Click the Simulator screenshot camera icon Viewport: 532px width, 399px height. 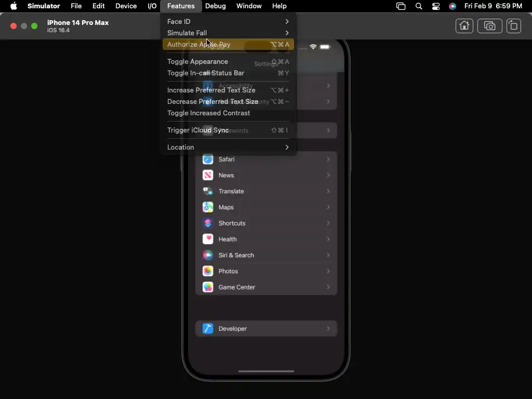pos(489,26)
